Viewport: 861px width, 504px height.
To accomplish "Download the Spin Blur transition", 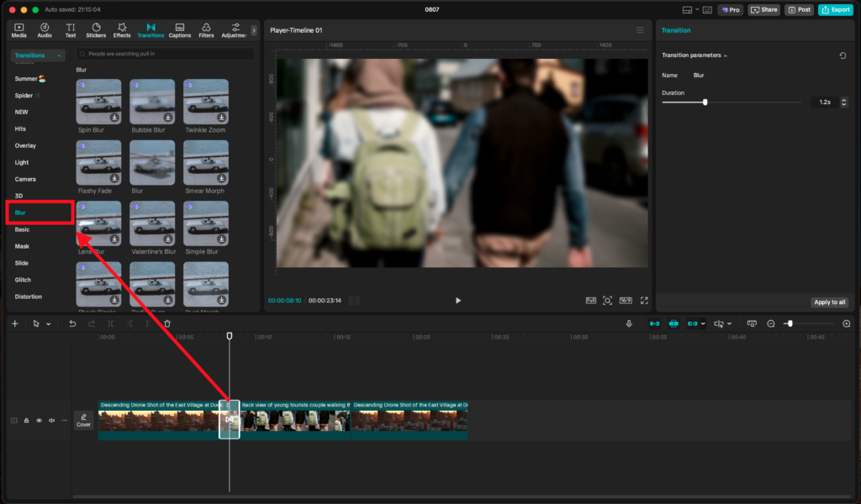I will point(114,118).
